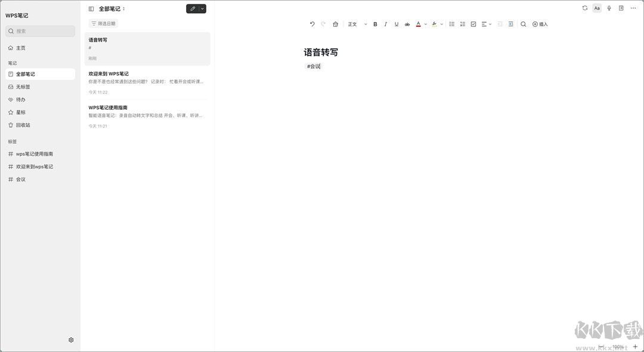The width and height of the screenshot is (644, 352).
Task: Open the new note dropdown arrow
Action: [202, 8]
